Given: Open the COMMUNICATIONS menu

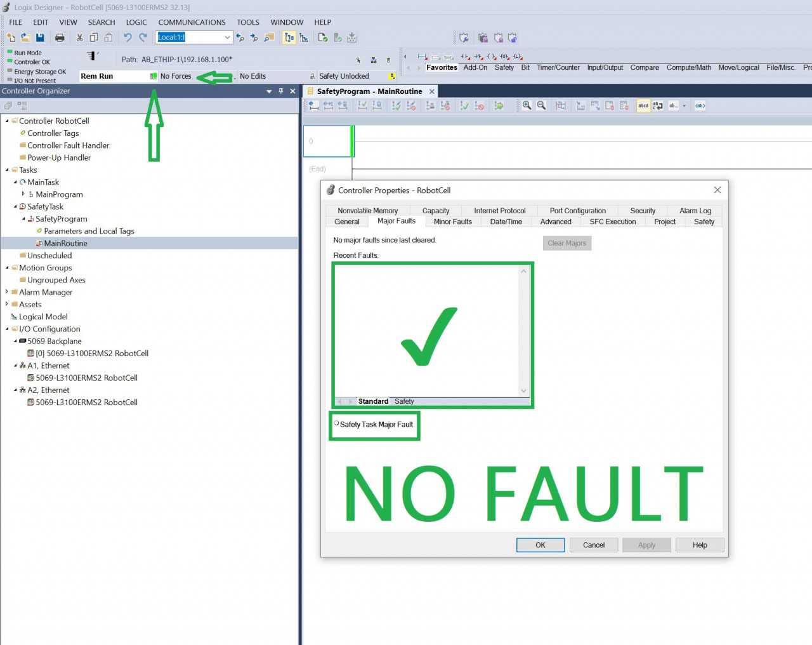Looking at the screenshot, I should tap(192, 22).
